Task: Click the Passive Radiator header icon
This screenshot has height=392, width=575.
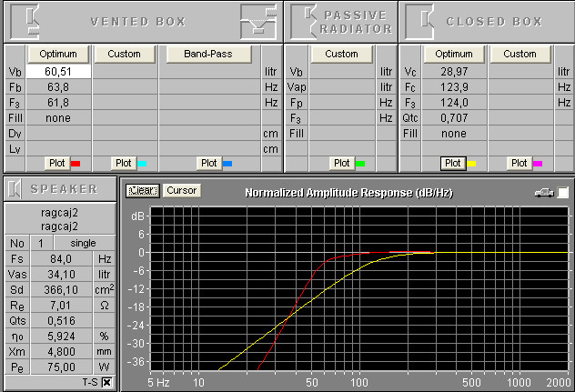Action: (303, 22)
